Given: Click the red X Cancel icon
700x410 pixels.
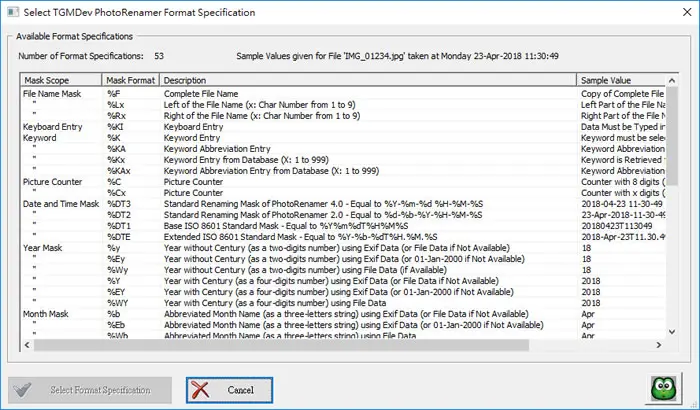Looking at the screenshot, I should (200, 390).
